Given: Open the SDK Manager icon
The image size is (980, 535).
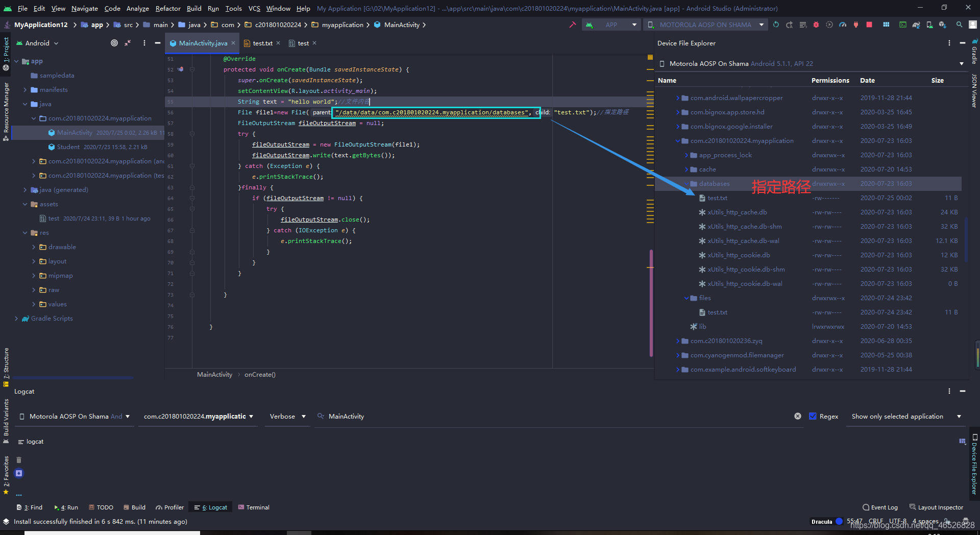Looking at the screenshot, I should pos(942,25).
